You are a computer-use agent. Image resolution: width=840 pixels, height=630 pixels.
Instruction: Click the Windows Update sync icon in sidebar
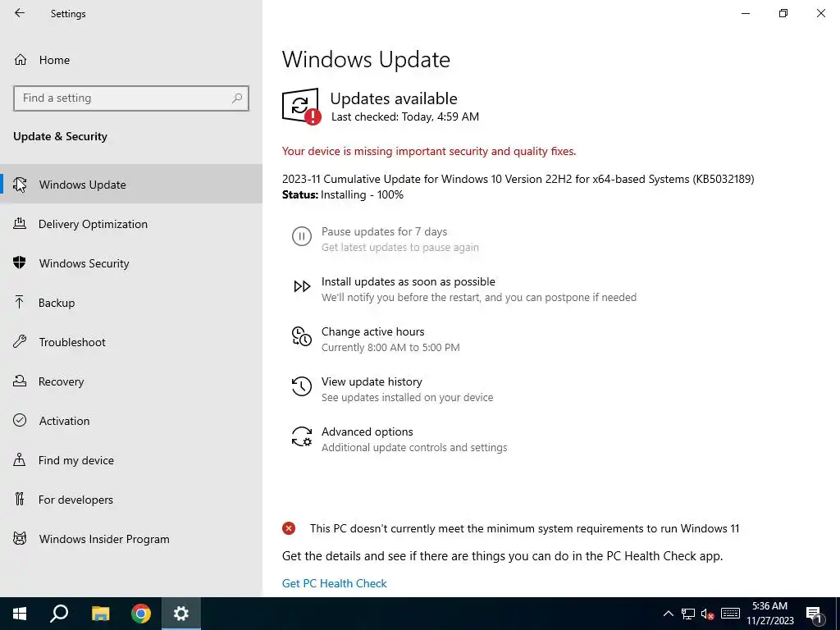pos(20,185)
